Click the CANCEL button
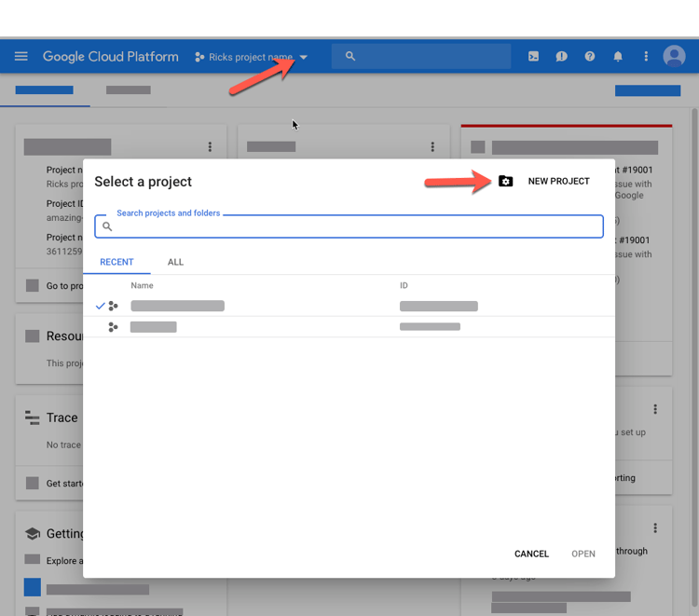Viewport: 699px width, 616px height. (x=531, y=554)
